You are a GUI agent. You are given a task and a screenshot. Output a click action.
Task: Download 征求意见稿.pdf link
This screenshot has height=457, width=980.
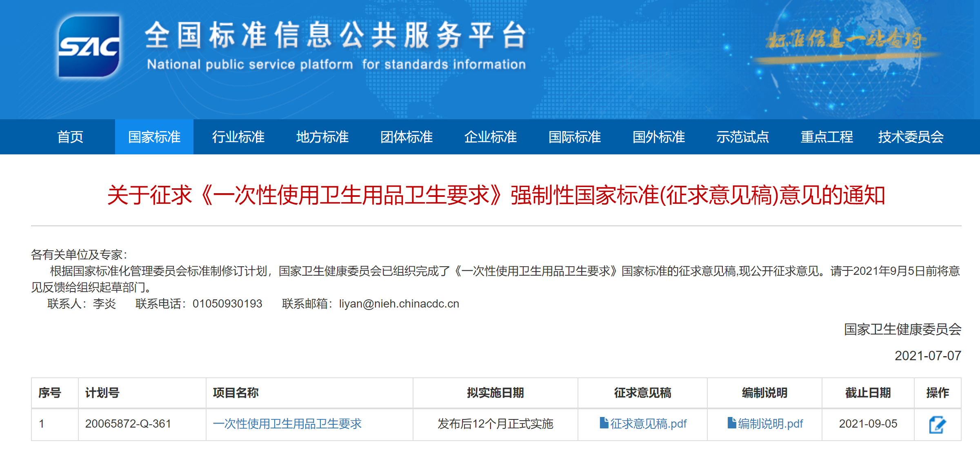point(649,424)
